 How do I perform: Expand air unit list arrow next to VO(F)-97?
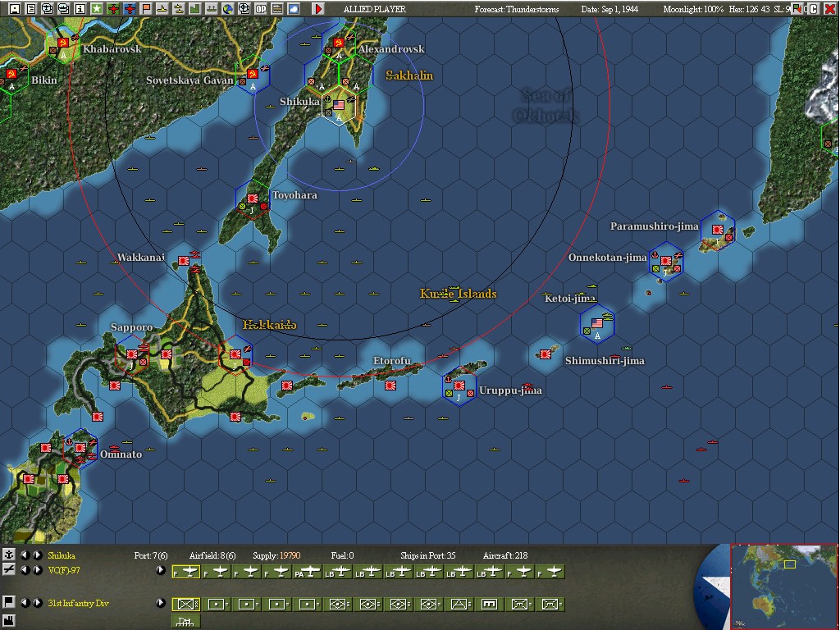[x=160, y=570]
